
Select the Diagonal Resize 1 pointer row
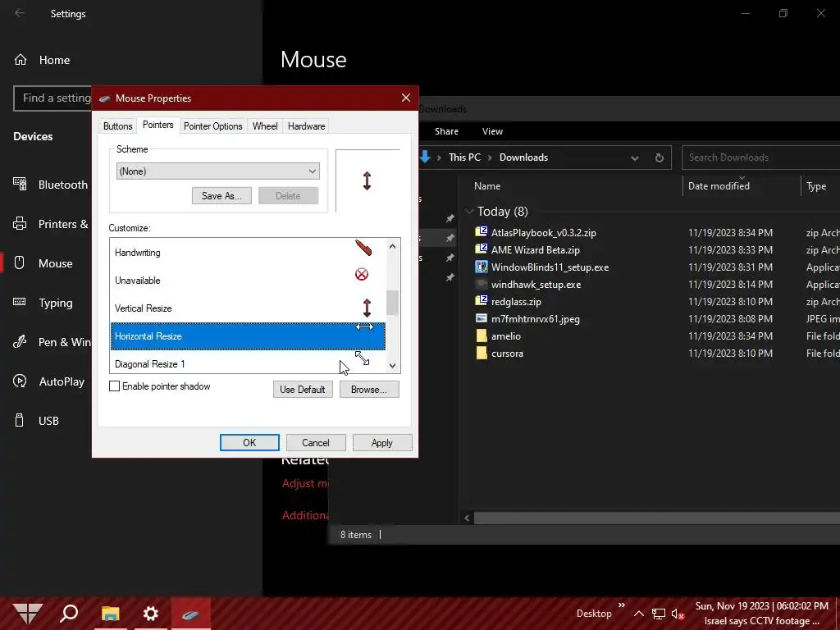tap(248, 362)
